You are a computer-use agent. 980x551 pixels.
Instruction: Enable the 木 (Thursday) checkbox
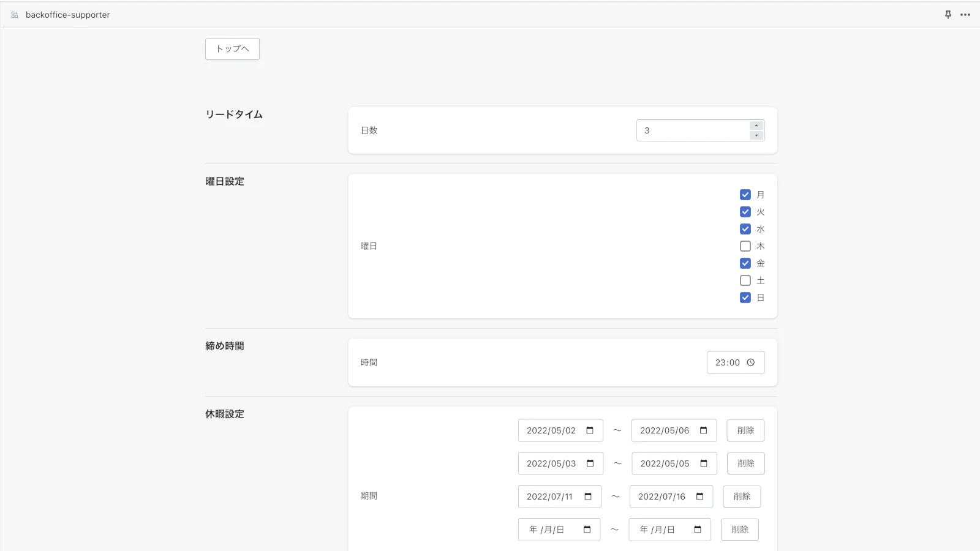(745, 246)
